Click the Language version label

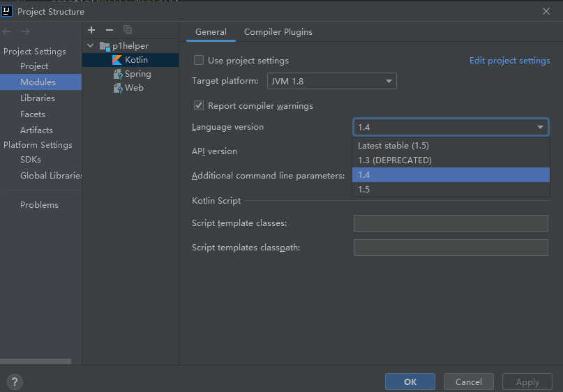pos(227,127)
